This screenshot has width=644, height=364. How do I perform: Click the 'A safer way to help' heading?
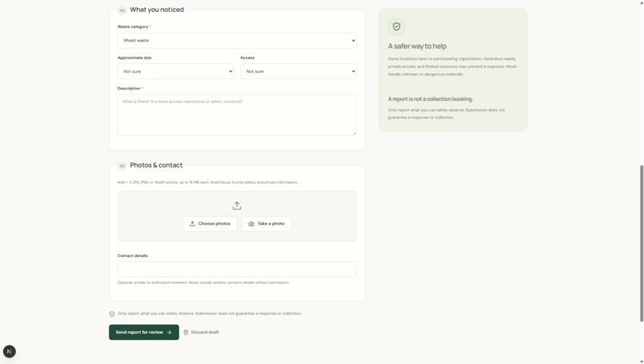[417, 46]
